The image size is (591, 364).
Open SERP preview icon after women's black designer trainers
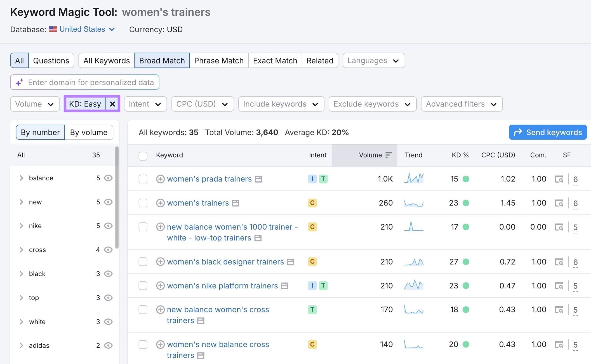pos(291,262)
